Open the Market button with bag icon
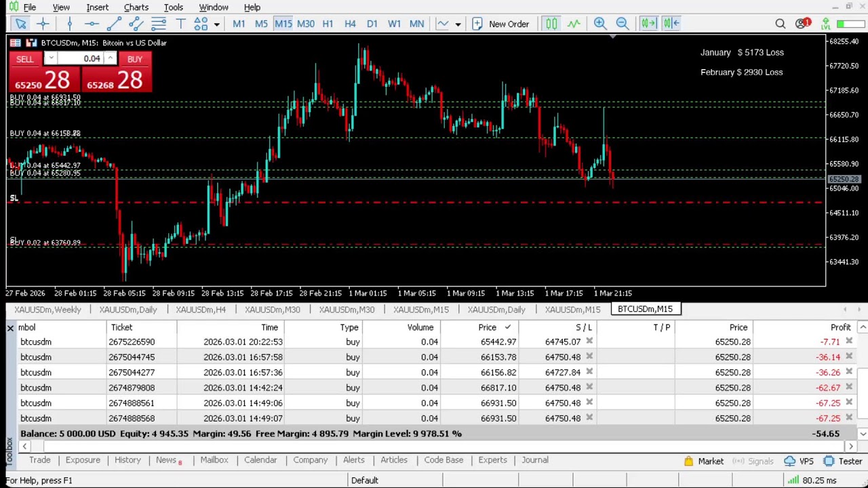 click(704, 462)
